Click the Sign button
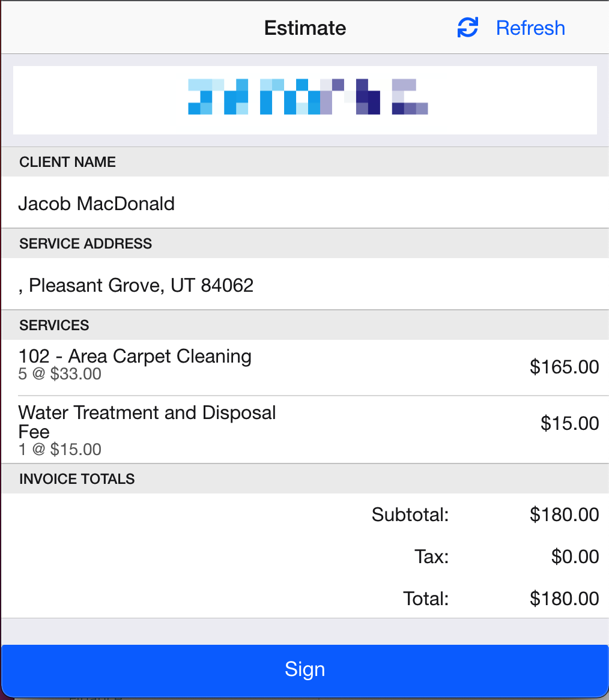Screen dimensions: 609x700 (x=305, y=669)
